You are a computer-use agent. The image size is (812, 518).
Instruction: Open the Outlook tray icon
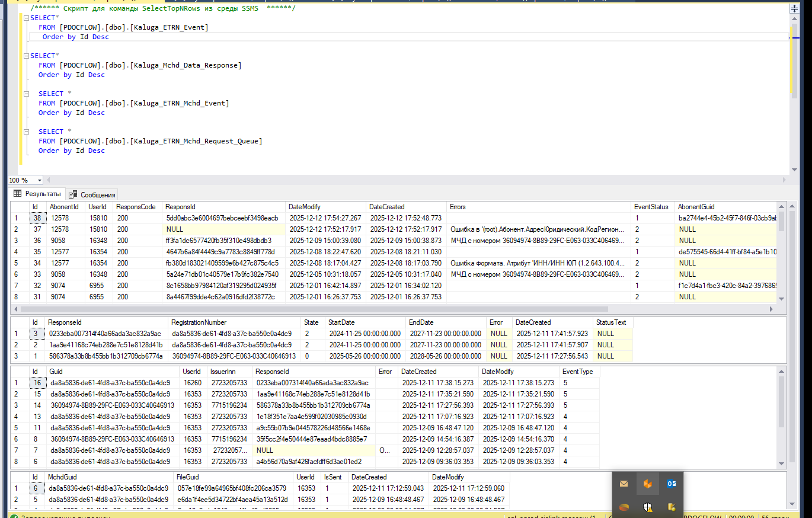pos(672,484)
